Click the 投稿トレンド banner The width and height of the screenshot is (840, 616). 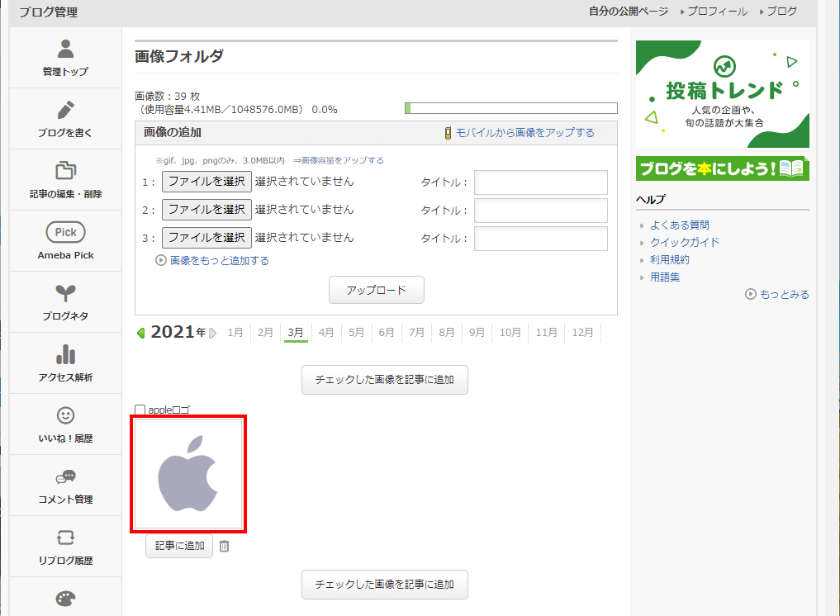[x=722, y=94]
